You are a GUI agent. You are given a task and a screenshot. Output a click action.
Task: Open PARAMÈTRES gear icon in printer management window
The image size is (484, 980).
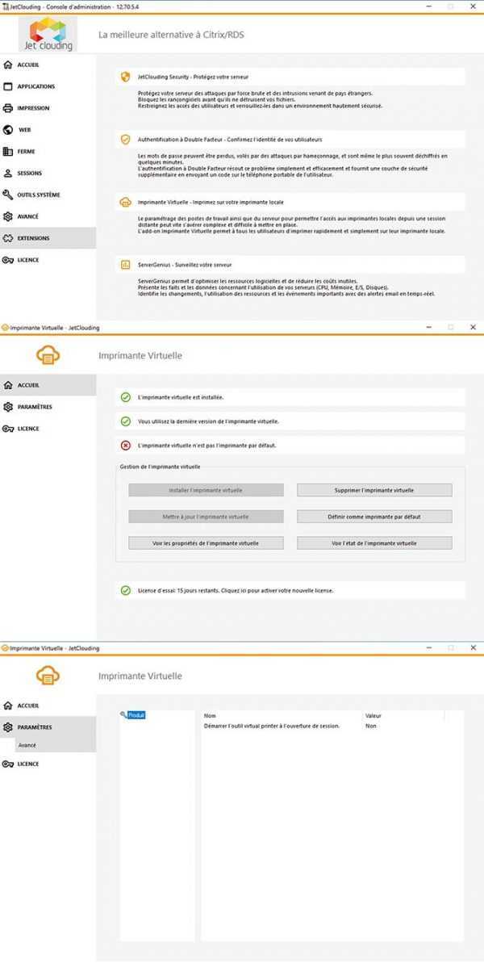click(x=8, y=407)
